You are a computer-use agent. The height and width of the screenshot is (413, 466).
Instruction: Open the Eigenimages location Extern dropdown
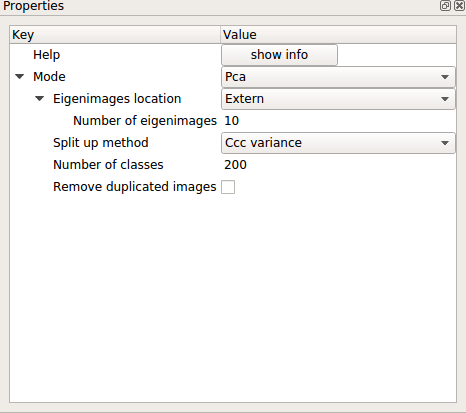point(338,99)
